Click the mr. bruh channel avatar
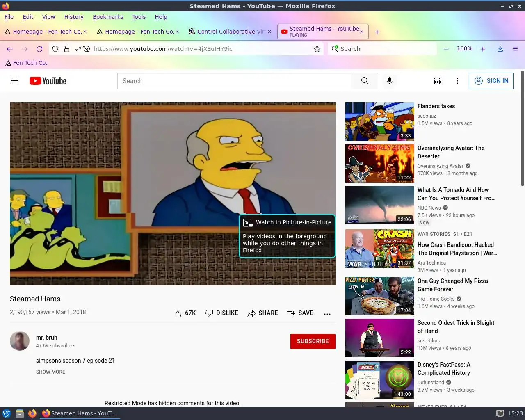The height and width of the screenshot is (420, 525). [20, 341]
